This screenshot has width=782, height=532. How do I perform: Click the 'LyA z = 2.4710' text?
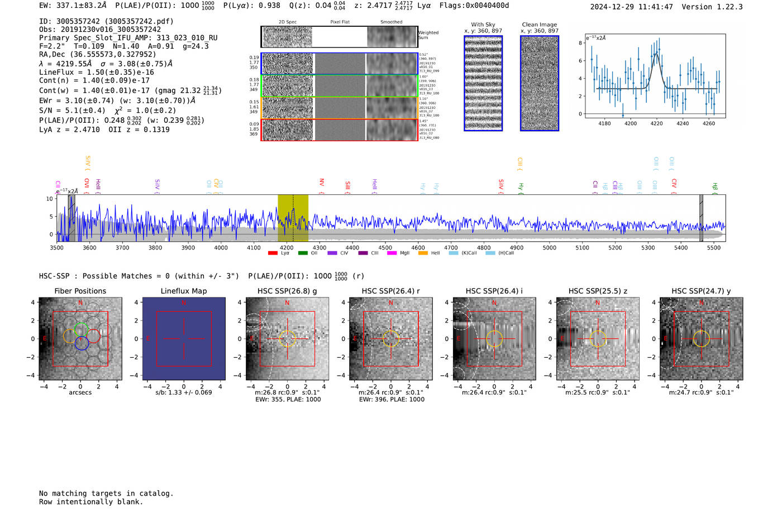[70, 130]
